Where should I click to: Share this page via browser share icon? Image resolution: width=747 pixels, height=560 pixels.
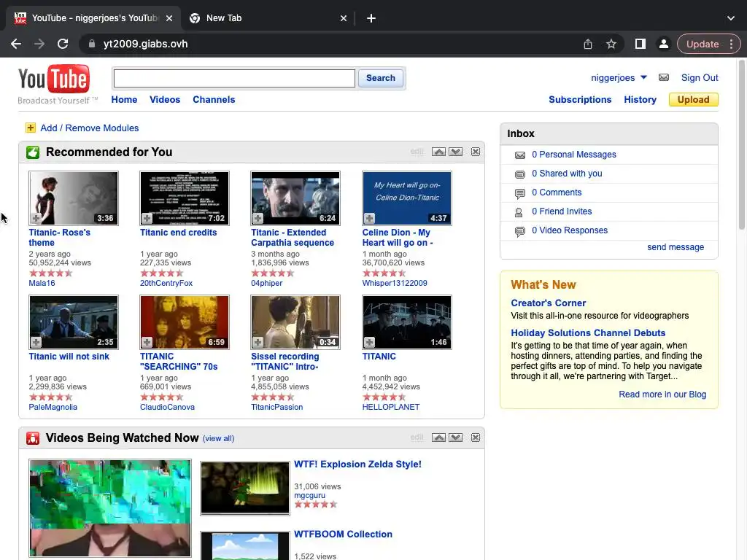pos(588,44)
